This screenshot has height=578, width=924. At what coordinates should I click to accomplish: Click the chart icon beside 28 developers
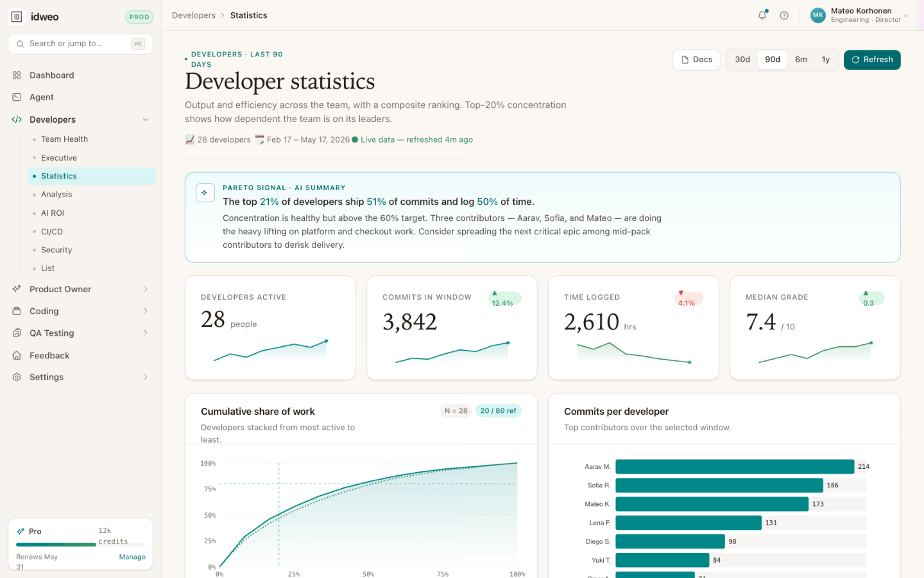pyautogui.click(x=190, y=139)
